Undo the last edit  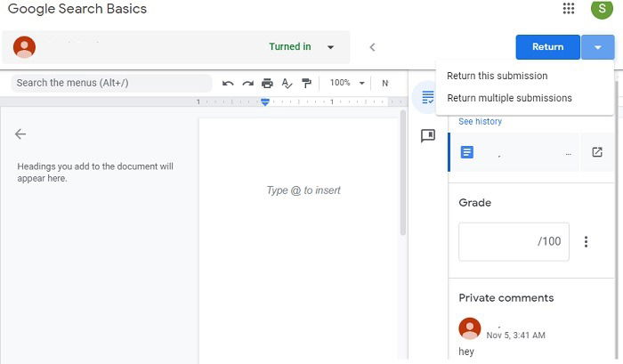click(x=228, y=83)
